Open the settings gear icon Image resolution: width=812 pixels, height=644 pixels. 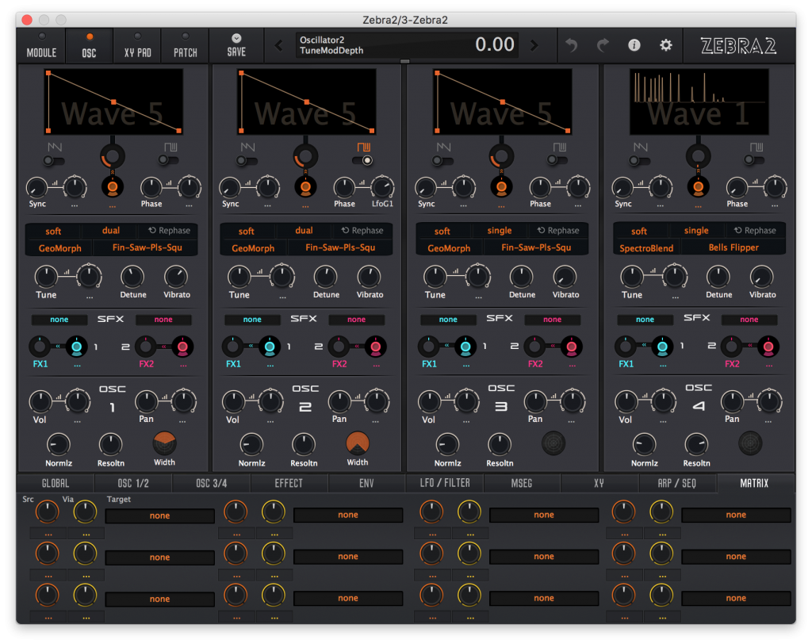pyautogui.click(x=666, y=45)
